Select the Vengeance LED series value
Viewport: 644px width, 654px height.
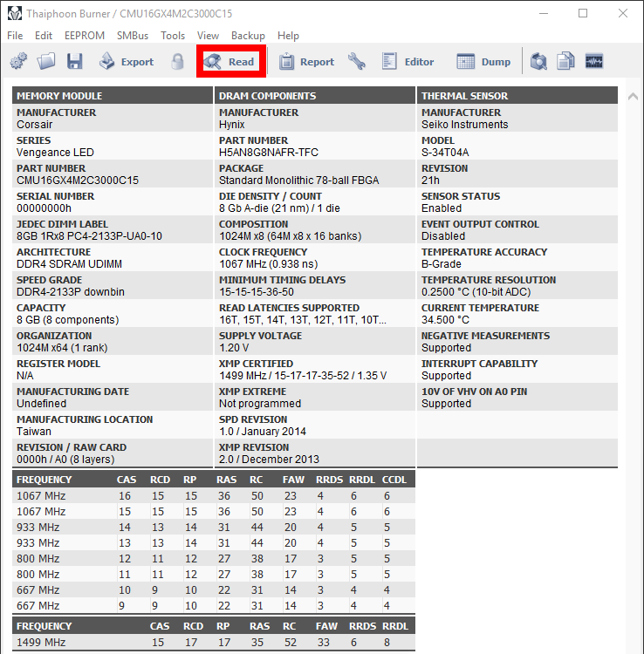pyautogui.click(x=55, y=153)
